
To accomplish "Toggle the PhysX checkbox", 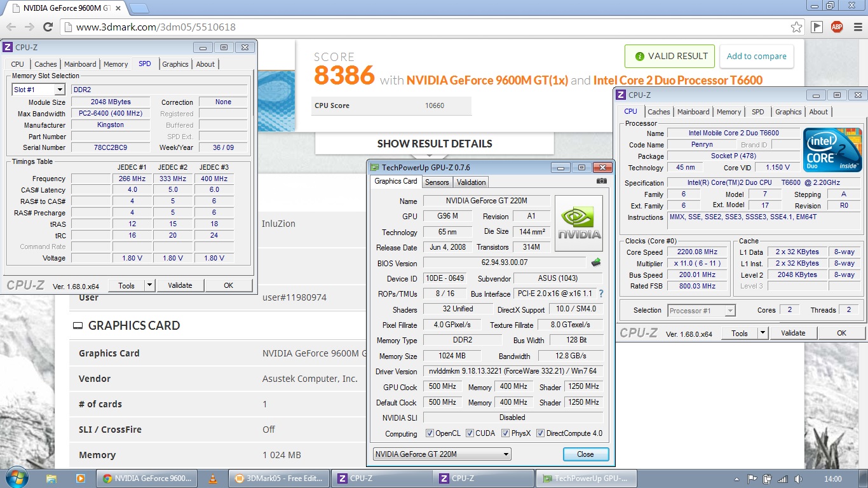I will (506, 433).
